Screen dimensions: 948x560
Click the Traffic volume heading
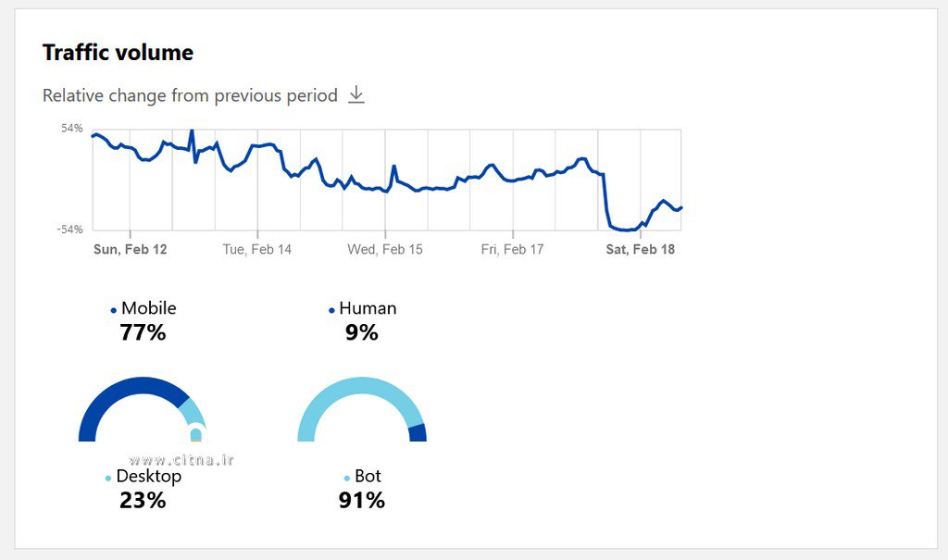point(118,53)
